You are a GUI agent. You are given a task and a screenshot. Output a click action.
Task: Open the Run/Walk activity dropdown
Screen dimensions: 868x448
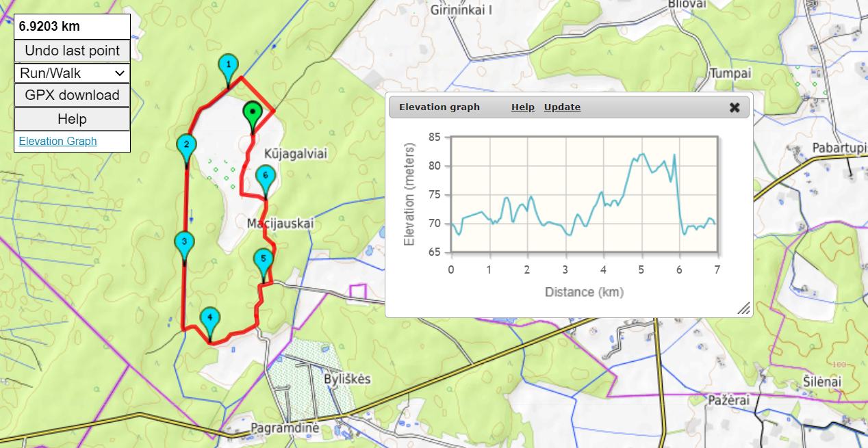72,73
